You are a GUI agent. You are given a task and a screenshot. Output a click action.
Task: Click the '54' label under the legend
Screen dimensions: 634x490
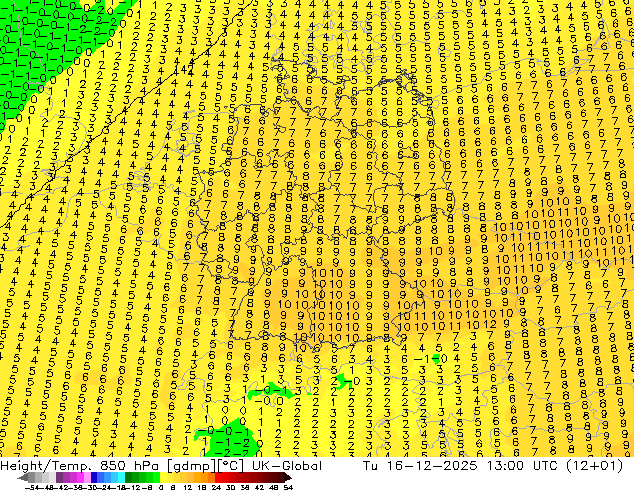tap(288, 487)
